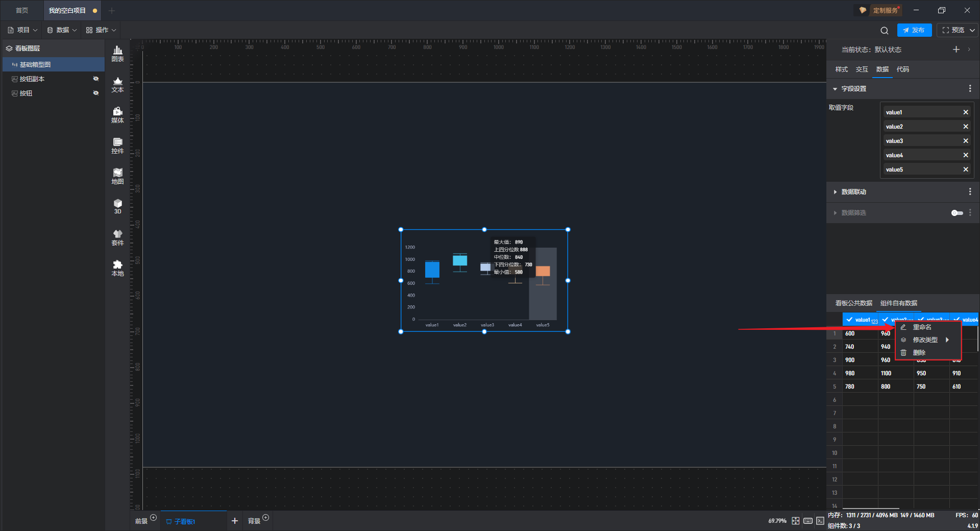Toggle visibility of 按钮 layer

95,93
